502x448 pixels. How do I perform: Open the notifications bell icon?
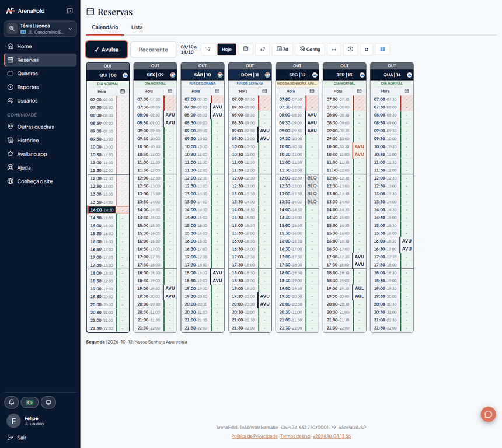pos(12,402)
